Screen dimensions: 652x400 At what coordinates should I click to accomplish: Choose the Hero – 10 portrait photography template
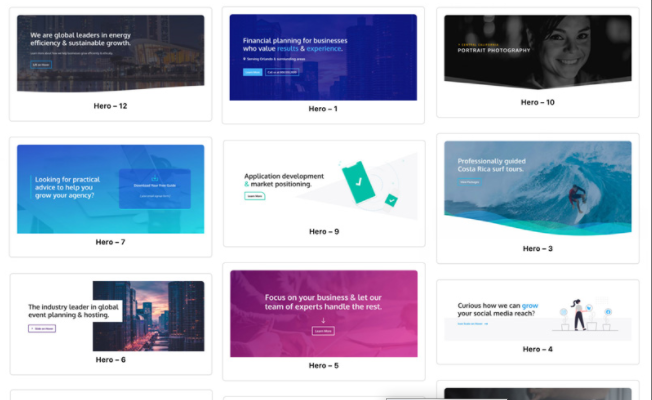[x=537, y=52]
